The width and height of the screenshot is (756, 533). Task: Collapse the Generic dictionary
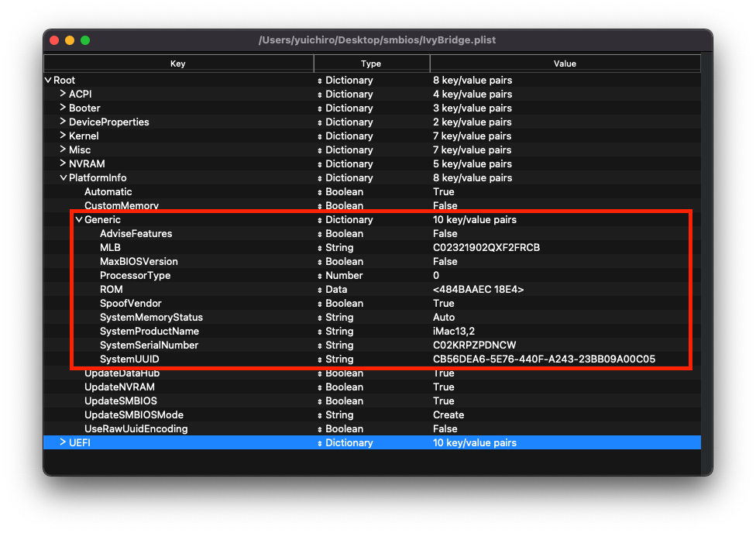pyautogui.click(x=78, y=219)
